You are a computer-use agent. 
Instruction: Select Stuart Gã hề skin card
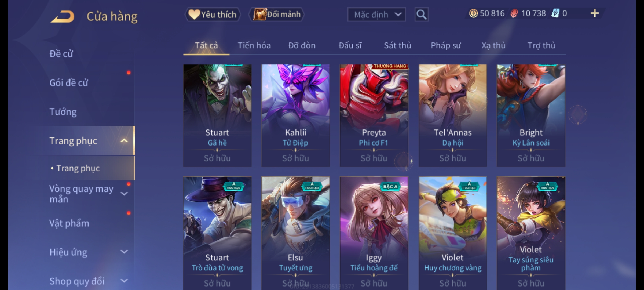(x=217, y=115)
